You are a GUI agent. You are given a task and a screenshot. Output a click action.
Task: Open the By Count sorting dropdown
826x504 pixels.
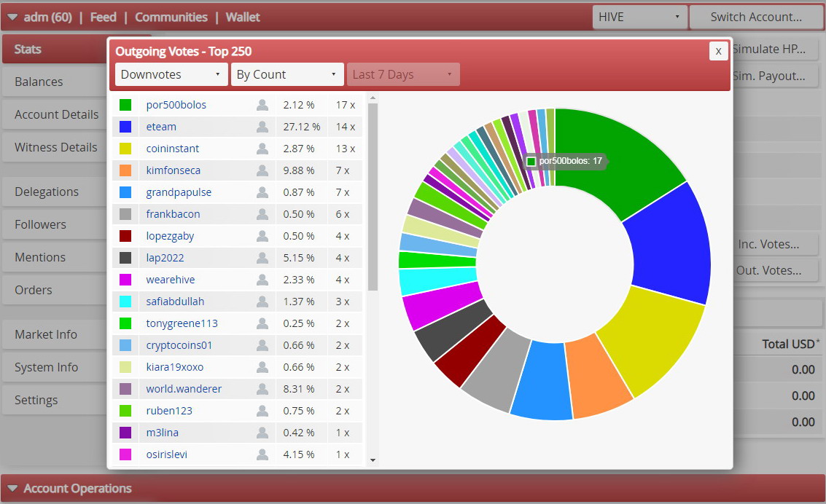click(x=287, y=74)
